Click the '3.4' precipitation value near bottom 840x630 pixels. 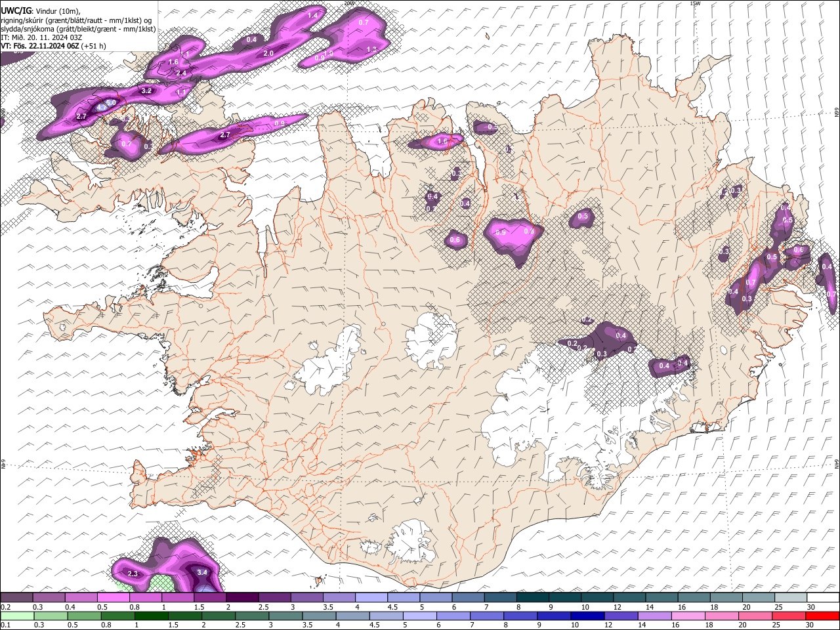click(202, 572)
